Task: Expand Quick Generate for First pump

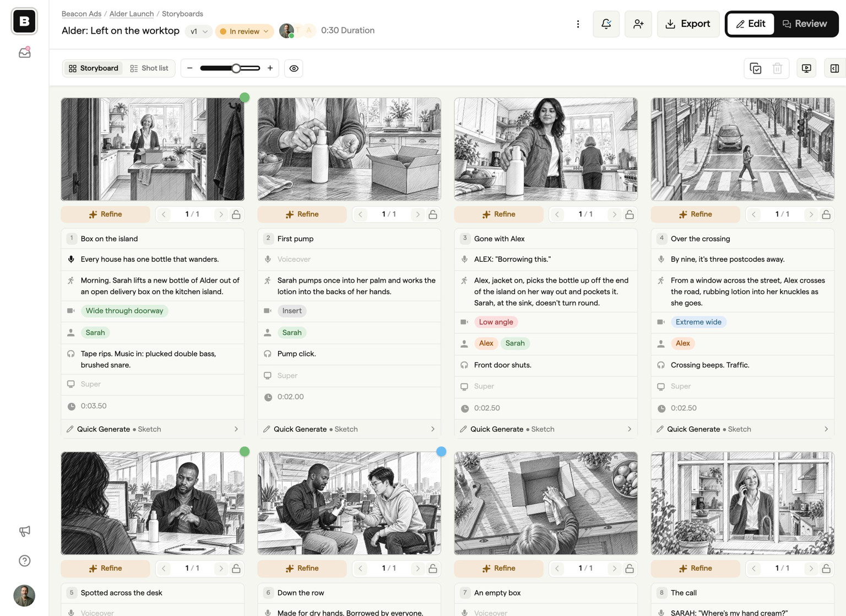Action: 349,429
